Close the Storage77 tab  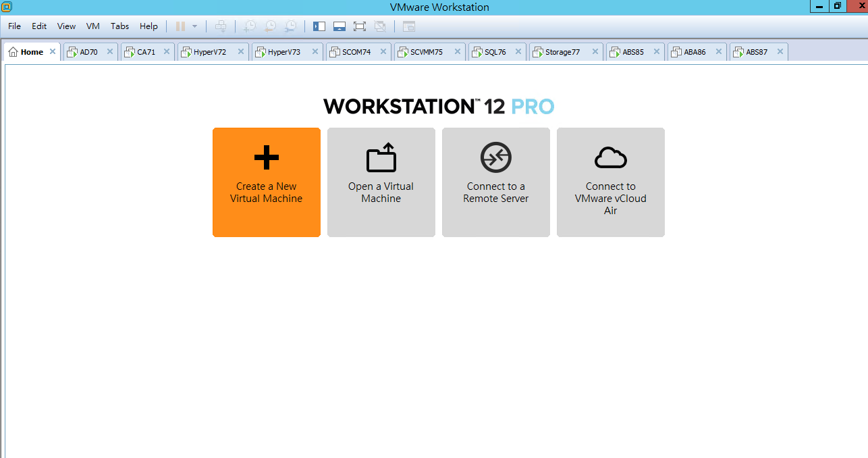pos(595,51)
